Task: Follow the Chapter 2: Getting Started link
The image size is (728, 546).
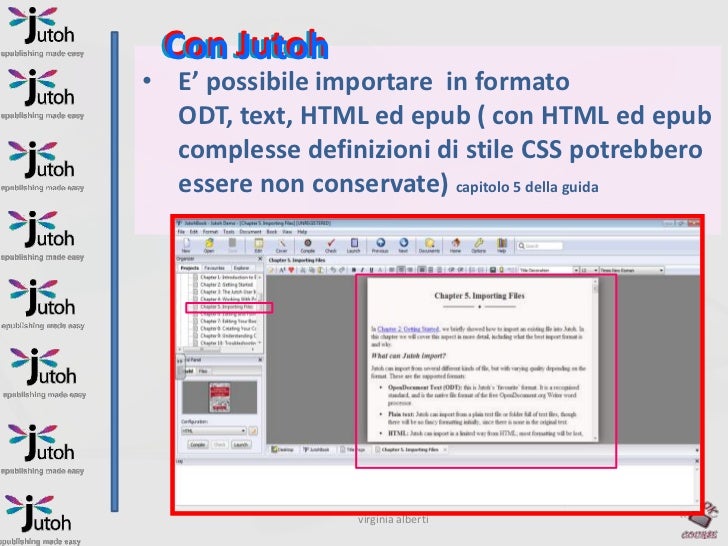Action: coord(408,329)
